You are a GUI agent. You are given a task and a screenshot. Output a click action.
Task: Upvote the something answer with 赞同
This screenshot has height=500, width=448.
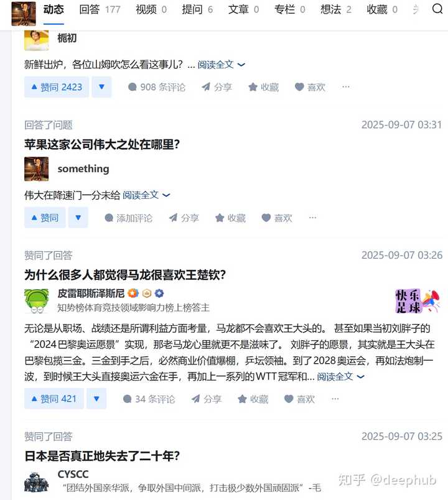[x=45, y=218]
